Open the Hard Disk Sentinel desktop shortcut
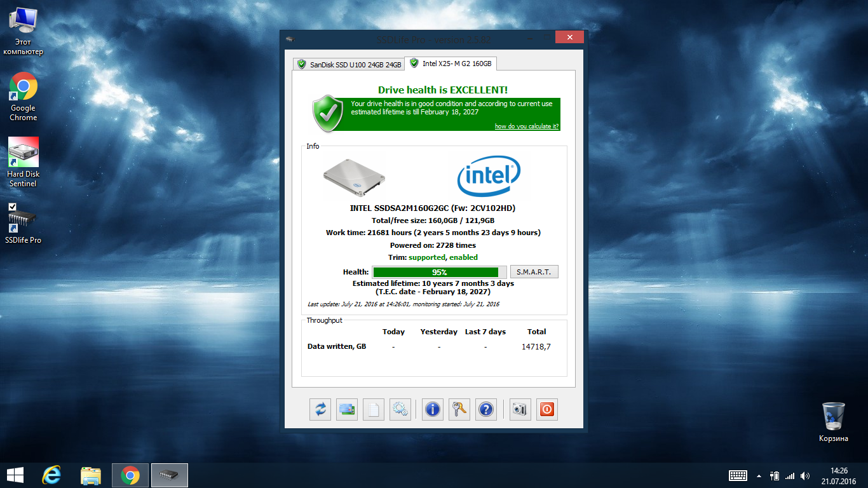 (23, 163)
